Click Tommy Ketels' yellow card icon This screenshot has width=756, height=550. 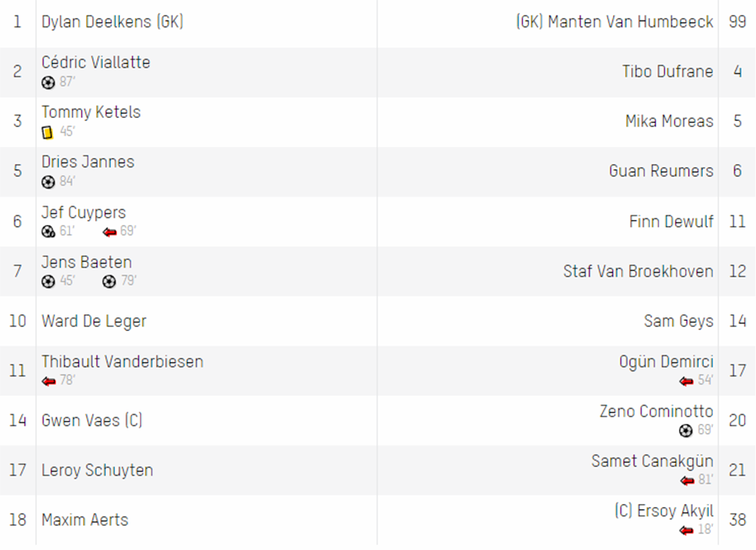click(x=47, y=132)
